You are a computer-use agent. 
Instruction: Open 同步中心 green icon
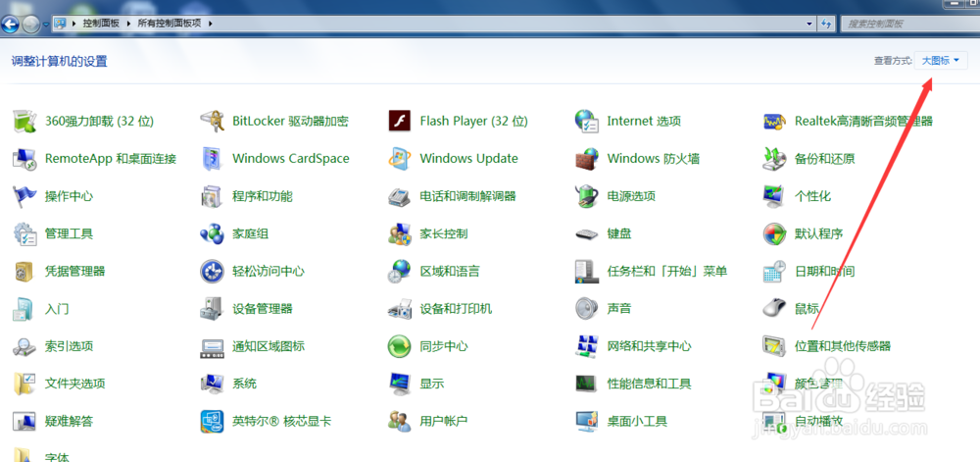pos(400,345)
